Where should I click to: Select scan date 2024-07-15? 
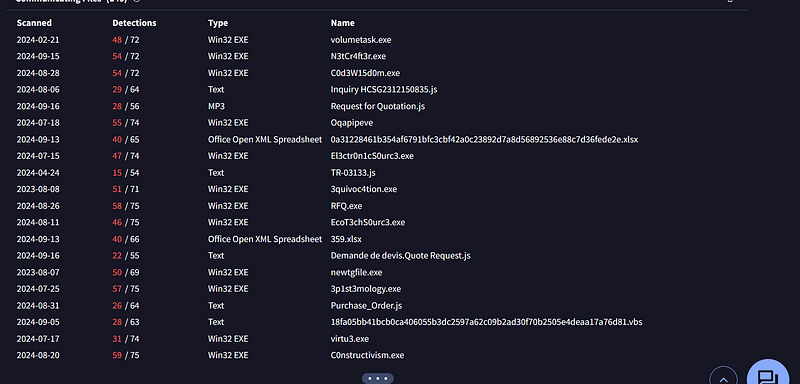coord(38,156)
